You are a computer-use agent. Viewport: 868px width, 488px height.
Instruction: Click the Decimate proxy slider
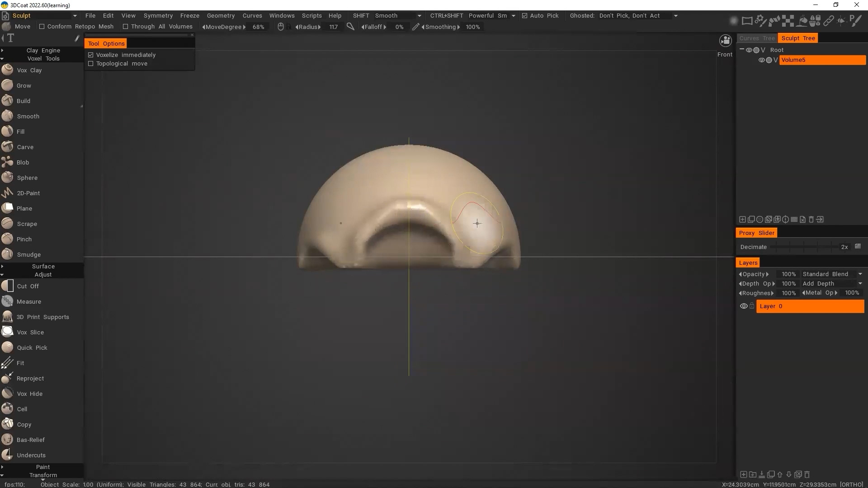(804, 247)
